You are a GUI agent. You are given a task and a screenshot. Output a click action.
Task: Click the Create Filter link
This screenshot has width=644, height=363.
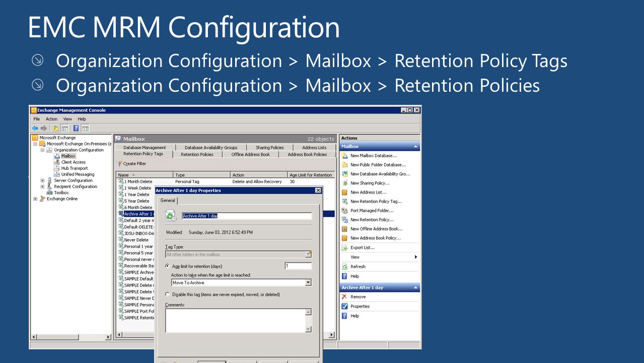coord(134,164)
